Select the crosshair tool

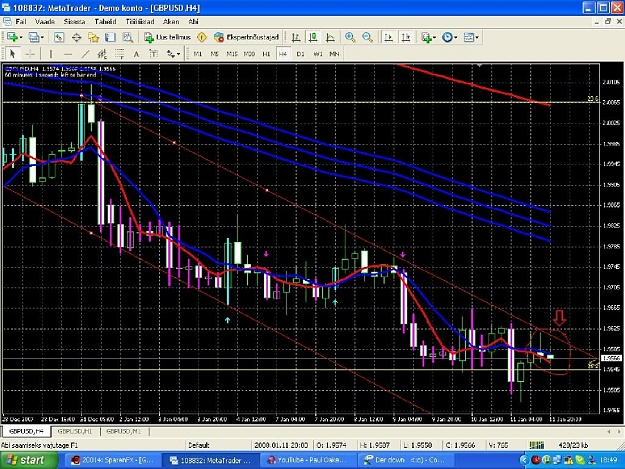(x=30, y=54)
